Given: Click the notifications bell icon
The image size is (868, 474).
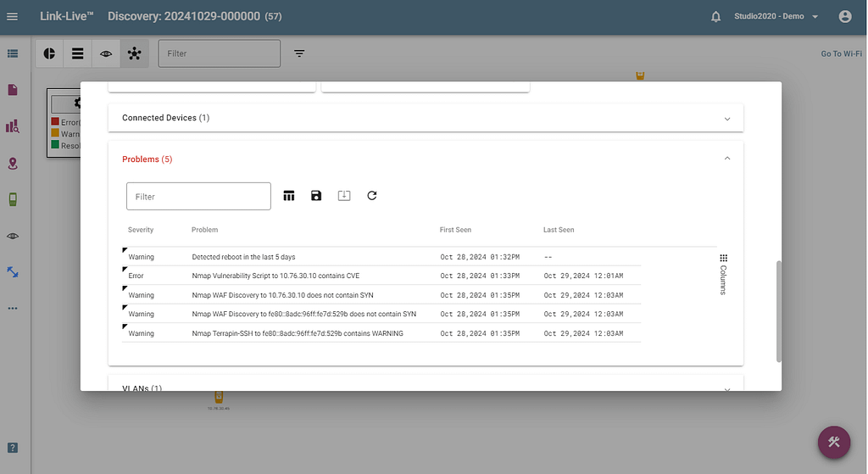Looking at the screenshot, I should click(716, 17).
